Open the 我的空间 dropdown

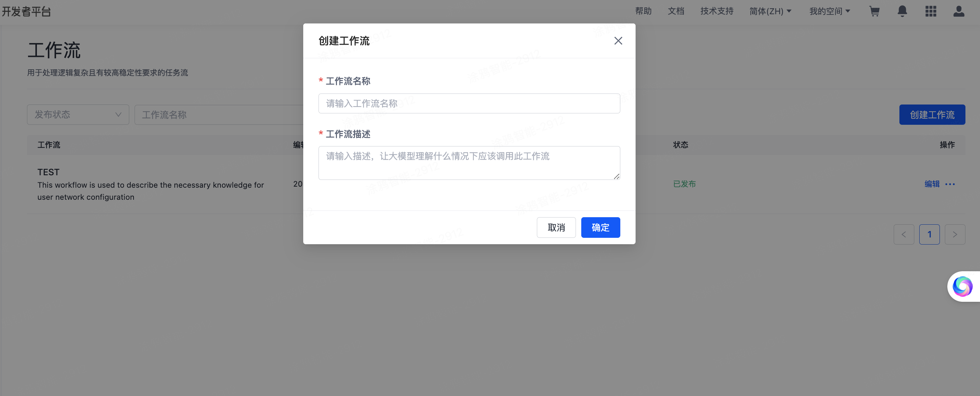click(830, 11)
